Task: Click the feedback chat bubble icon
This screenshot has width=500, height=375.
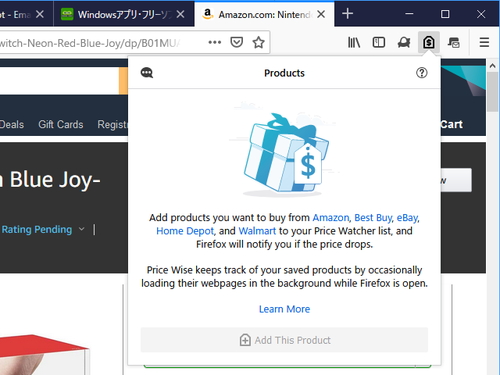Action: [147, 73]
